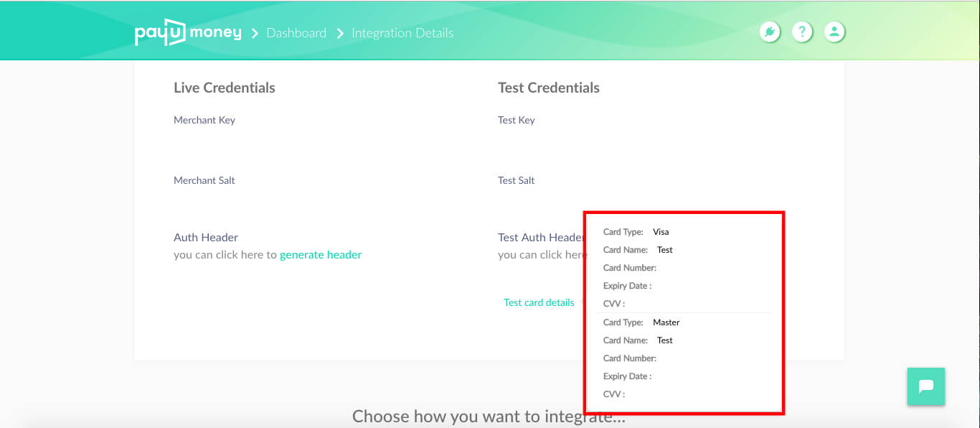Open the plug integration icon in header
Screen dimensions: 980x428
770,32
